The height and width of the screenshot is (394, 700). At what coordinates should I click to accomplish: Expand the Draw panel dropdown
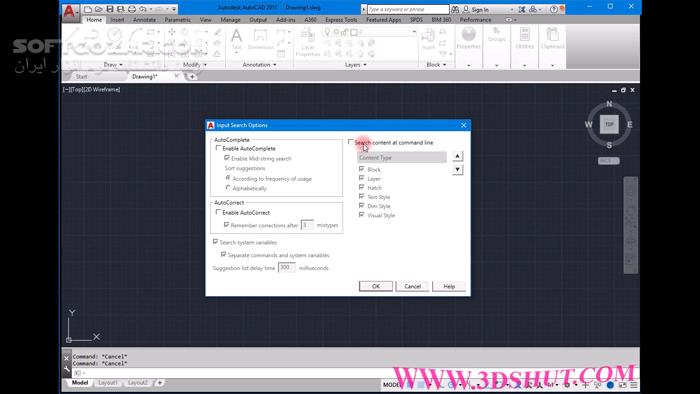pos(113,65)
